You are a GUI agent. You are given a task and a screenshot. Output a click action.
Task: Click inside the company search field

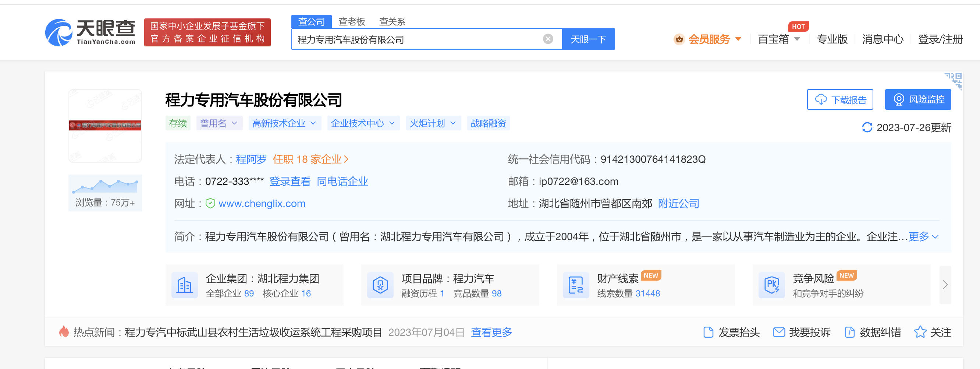[419, 39]
